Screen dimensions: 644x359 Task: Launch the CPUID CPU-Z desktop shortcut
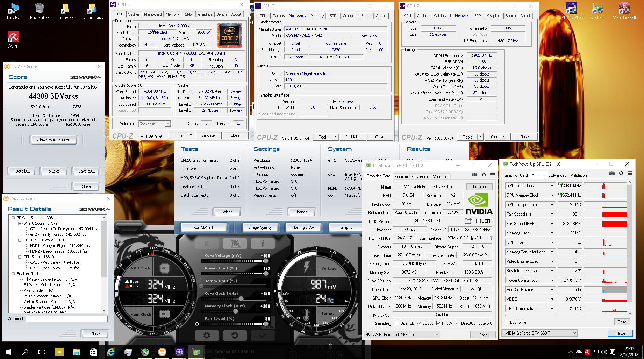571,11
